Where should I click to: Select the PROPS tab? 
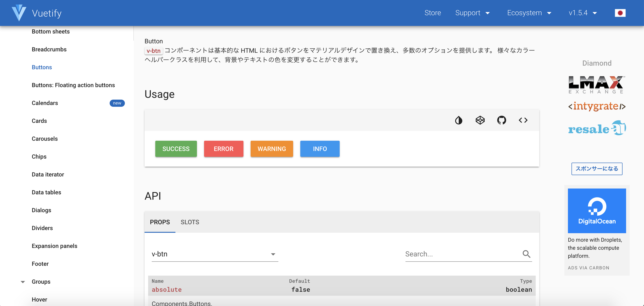[160, 222]
